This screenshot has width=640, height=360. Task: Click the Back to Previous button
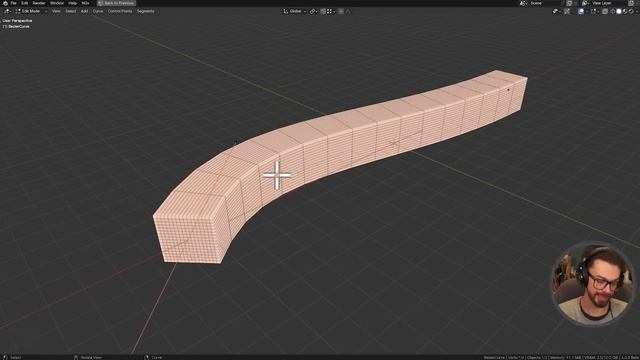(116, 3)
